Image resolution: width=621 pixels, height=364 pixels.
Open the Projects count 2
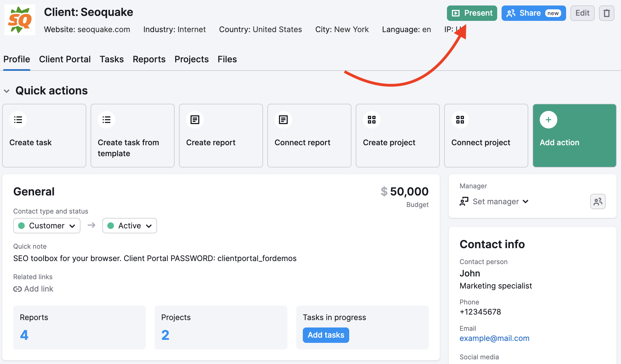click(x=165, y=335)
